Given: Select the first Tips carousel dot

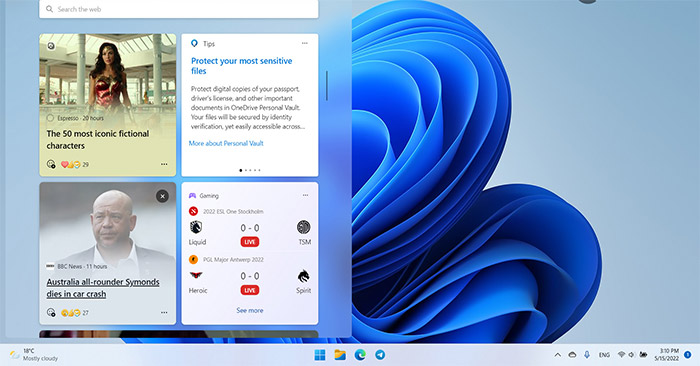Looking at the screenshot, I should tap(241, 170).
